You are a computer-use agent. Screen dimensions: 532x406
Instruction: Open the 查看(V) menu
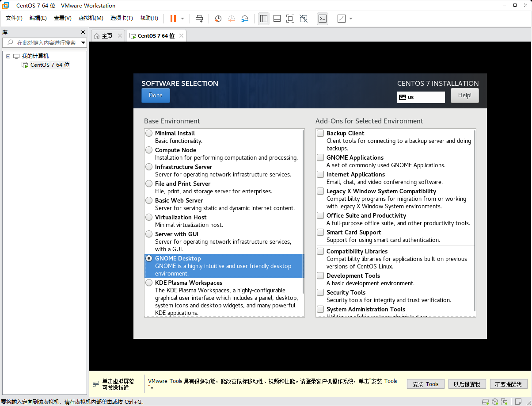point(63,18)
